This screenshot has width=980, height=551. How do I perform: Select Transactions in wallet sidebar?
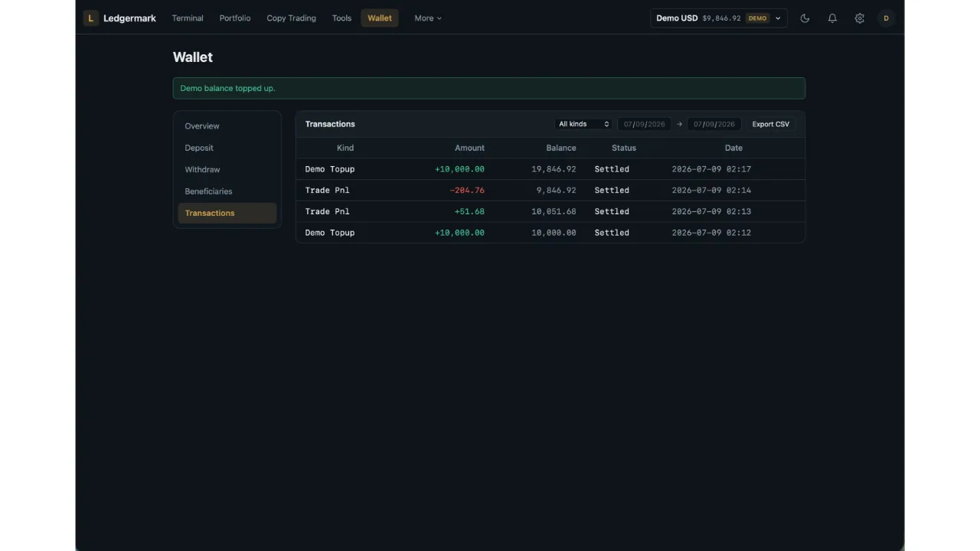(227, 213)
